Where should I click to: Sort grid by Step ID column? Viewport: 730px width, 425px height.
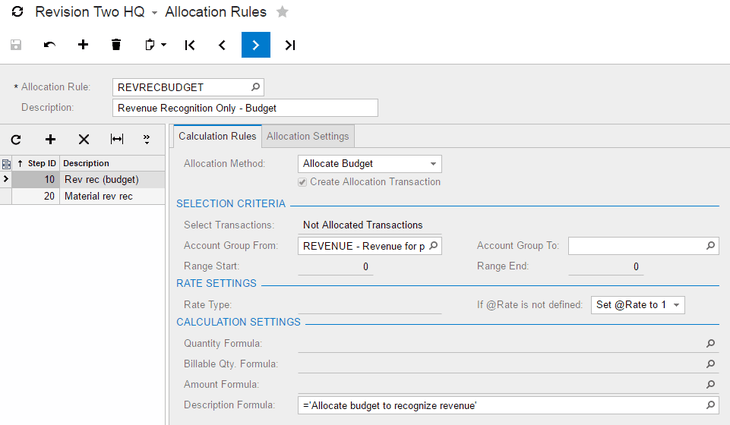pyautogui.click(x=36, y=163)
